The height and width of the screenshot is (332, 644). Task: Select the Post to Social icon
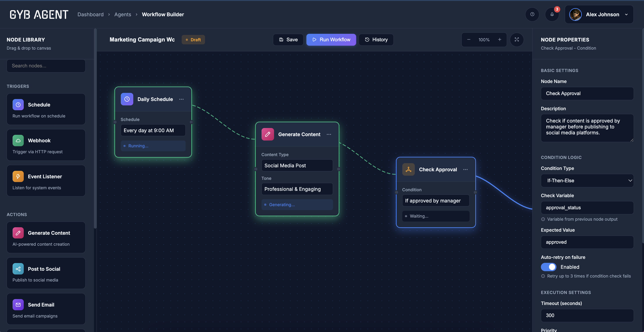[x=18, y=269]
